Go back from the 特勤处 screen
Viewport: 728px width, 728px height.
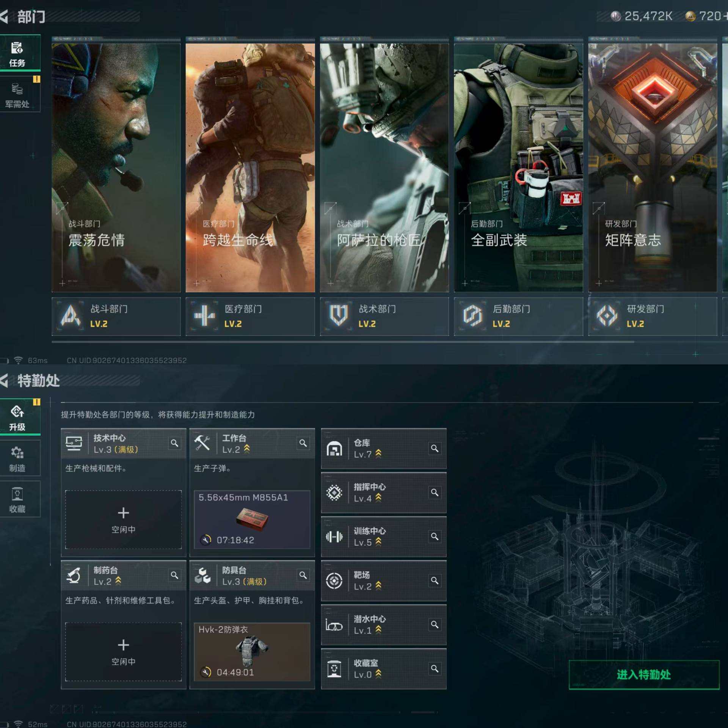point(5,380)
